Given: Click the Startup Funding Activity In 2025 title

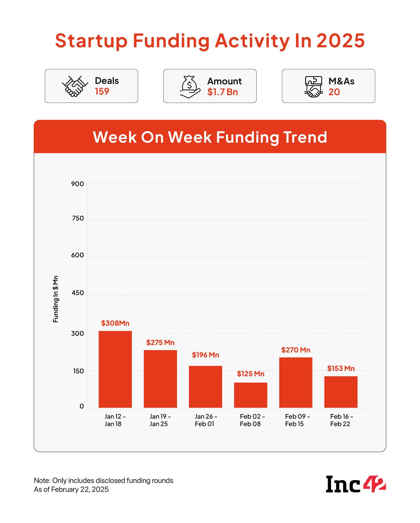Looking at the screenshot, I should pyautogui.click(x=210, y=40).
